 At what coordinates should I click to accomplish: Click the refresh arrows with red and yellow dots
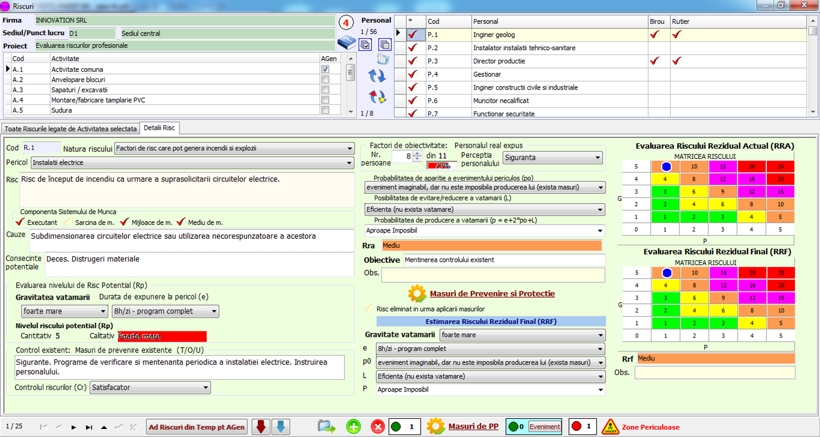(377, 97)
